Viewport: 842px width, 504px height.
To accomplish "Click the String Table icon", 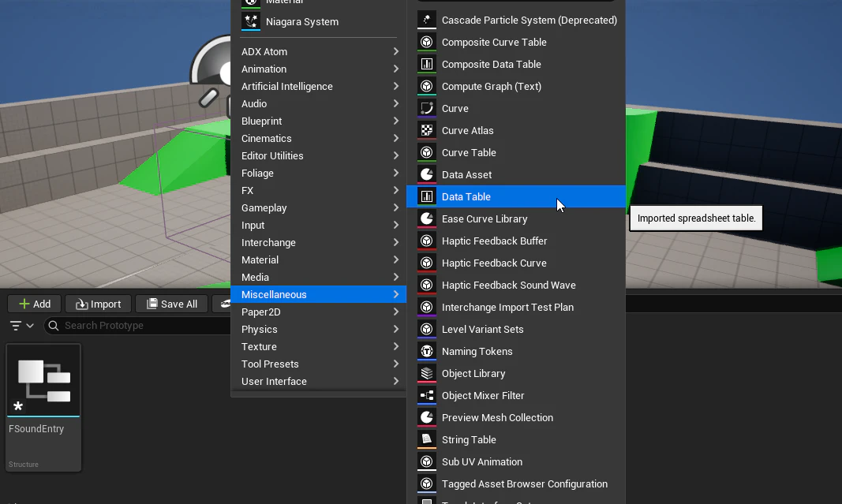I will 426,439.
